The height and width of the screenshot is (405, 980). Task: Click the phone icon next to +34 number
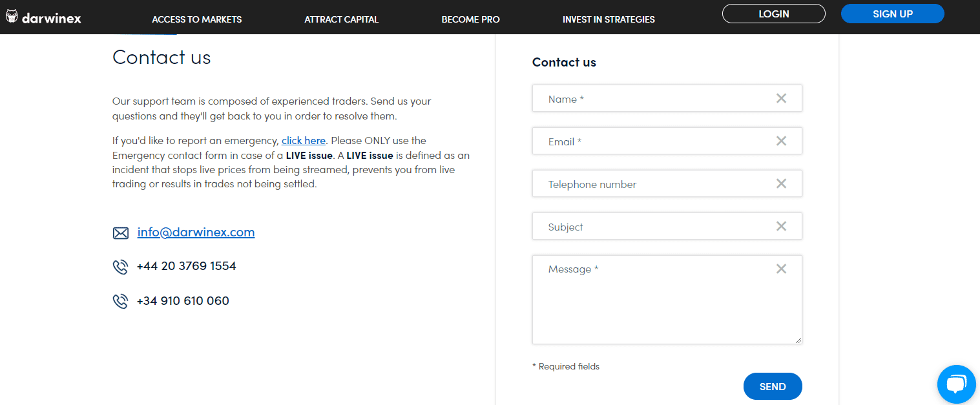coord(120,302)
